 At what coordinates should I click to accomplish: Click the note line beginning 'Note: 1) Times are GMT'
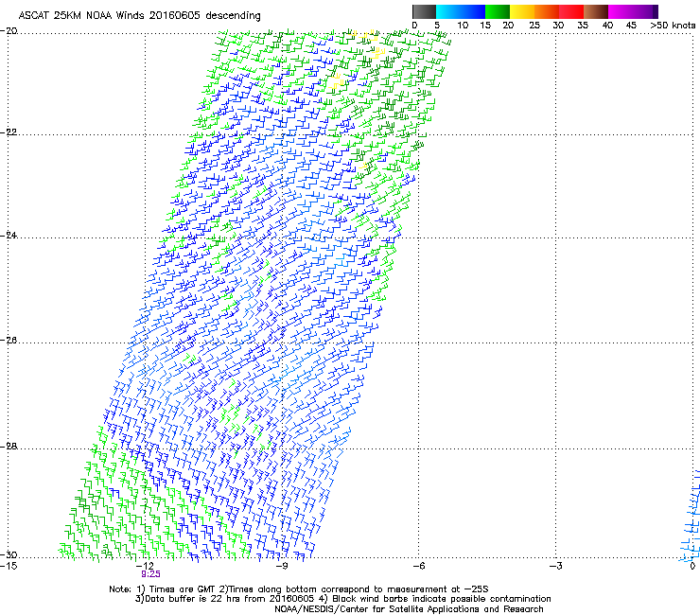(x=299, y=589)
